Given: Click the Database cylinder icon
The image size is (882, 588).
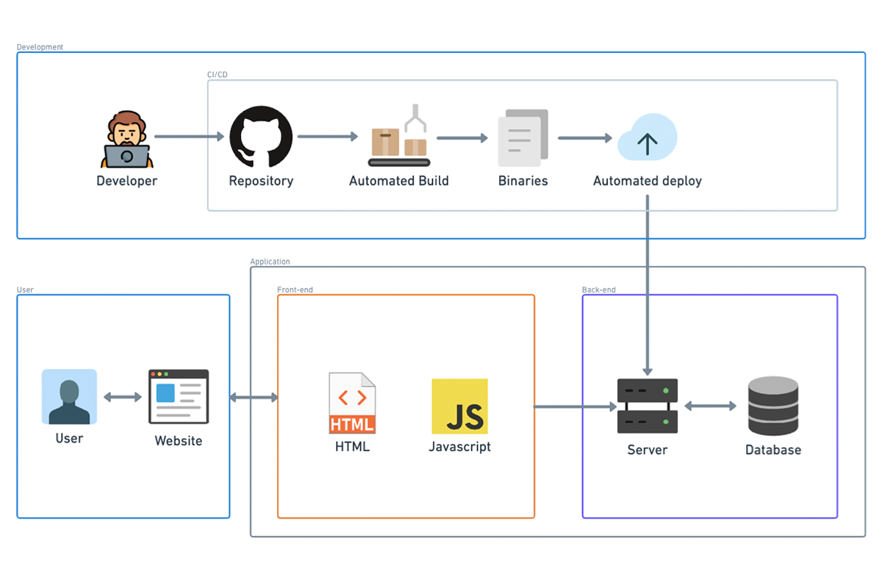Looking at the screenshot, I should pyautogui.click(x=772, y=406).
